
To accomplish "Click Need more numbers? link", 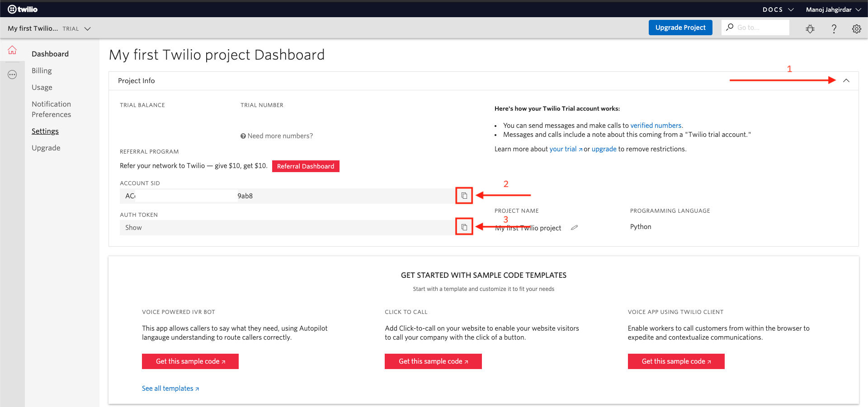I will click(280, 136).
